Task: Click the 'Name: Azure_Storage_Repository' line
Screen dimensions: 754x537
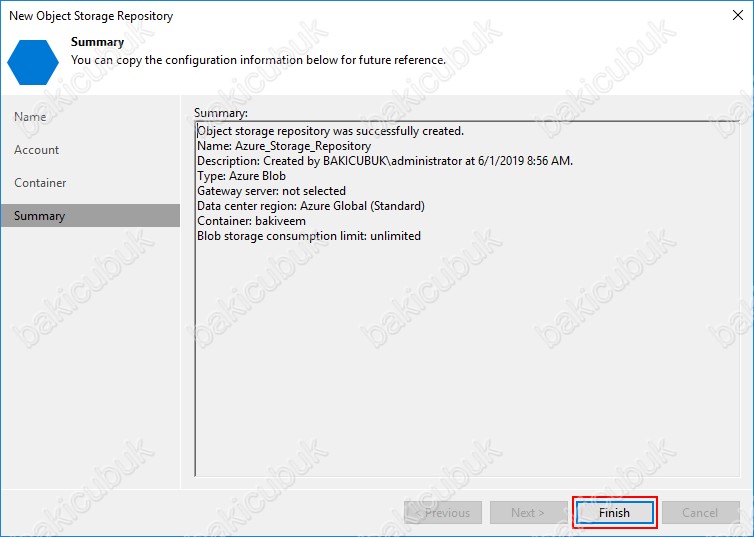Action: [284, 146]
